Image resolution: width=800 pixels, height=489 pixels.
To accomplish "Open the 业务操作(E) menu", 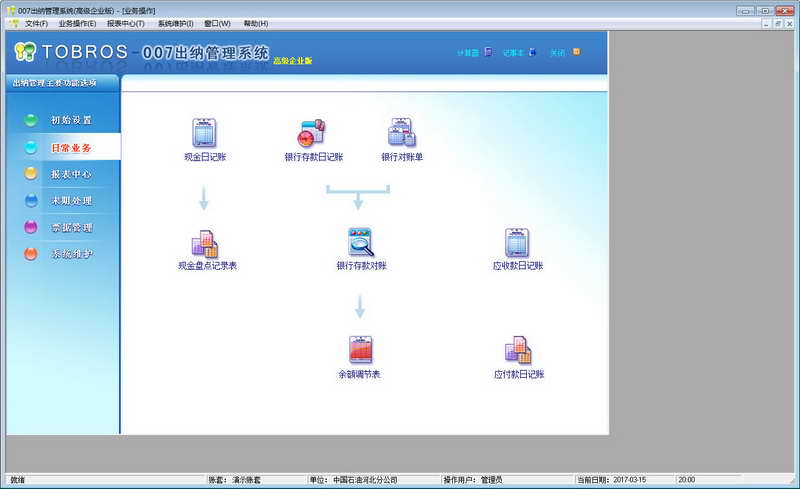I will pyautogui.click(x=77, y=23).
